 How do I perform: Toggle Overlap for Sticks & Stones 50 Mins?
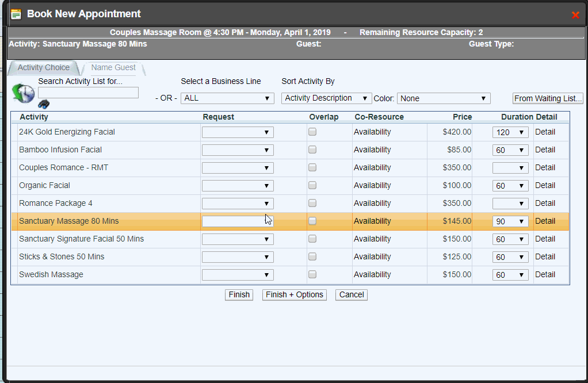[312, 256]
